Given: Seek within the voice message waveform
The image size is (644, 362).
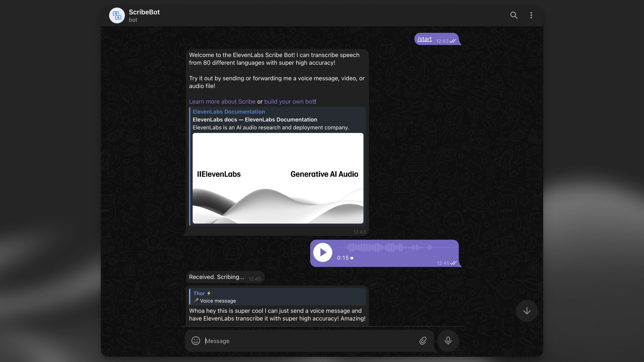Looking at the screenshot, I should point(396,247).
